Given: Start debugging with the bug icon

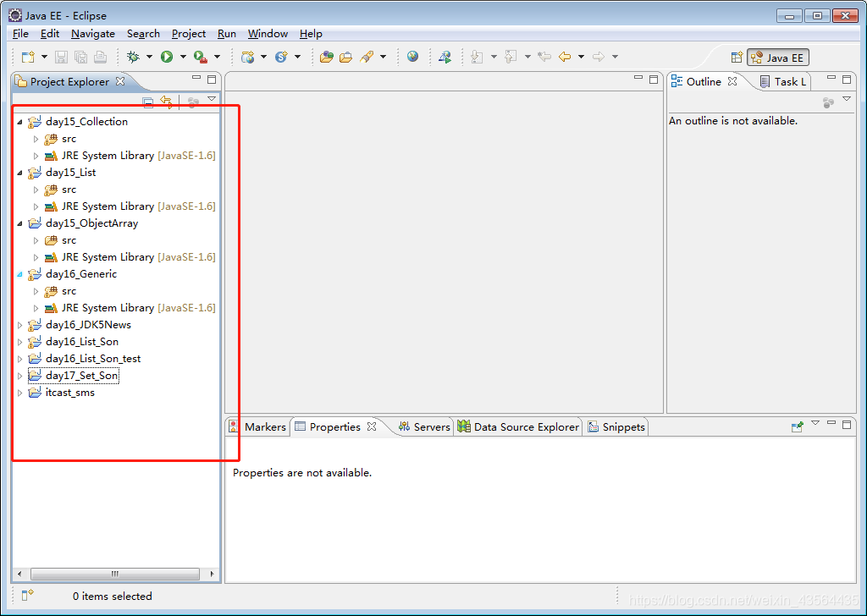Looking at the screenshot, I should point(133,57).
